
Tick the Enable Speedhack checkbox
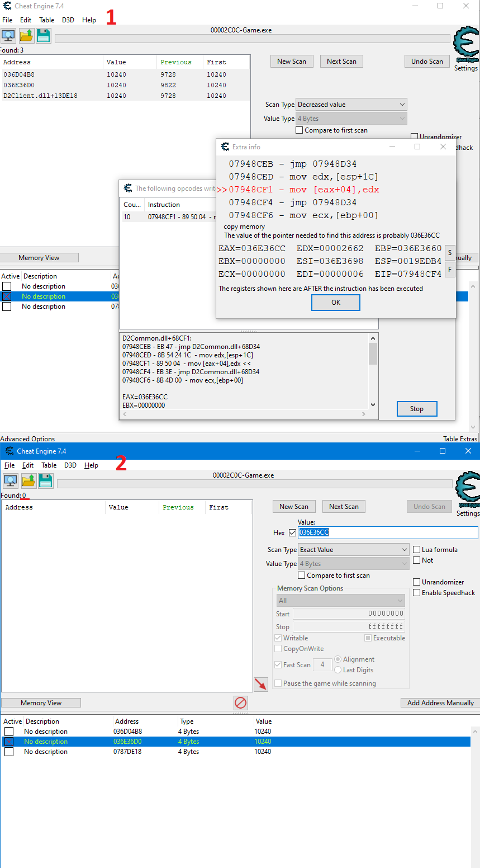tap(417, 593)
